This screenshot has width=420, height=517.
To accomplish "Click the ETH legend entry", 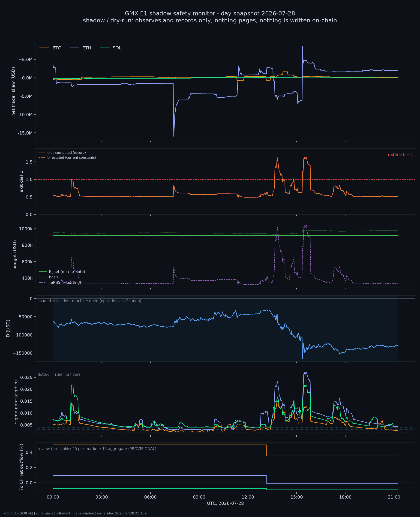I will pyautogui.click(x=80, y=48).
